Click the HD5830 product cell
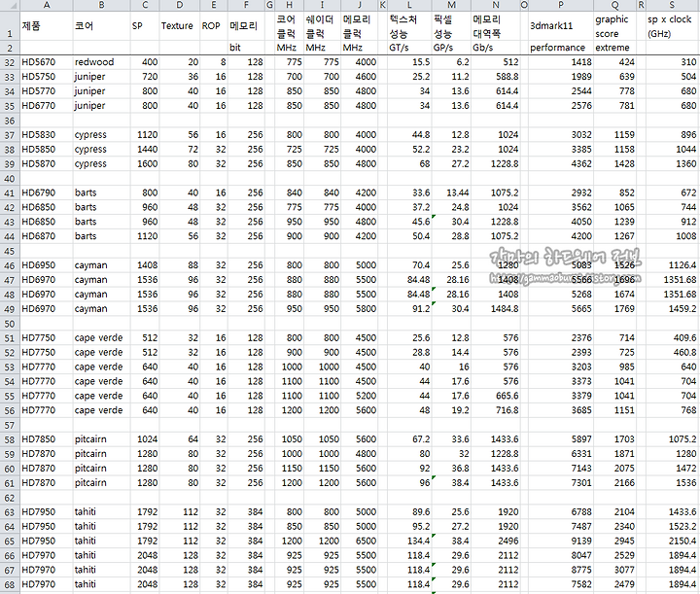 click(x=47, y=135)
